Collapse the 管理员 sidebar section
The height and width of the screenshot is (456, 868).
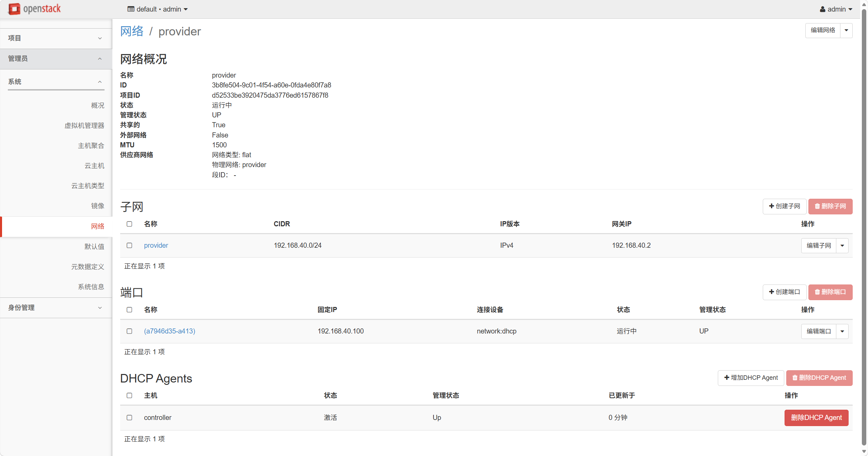(56, 59)
